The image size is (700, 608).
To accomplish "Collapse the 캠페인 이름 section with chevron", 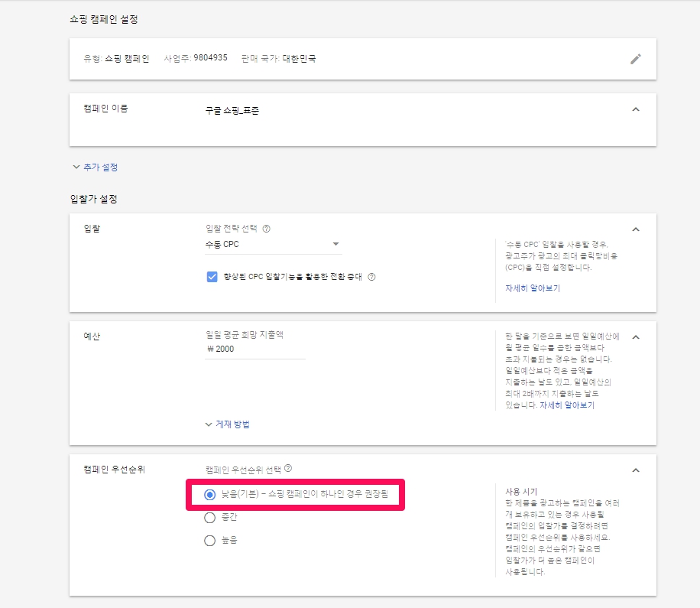I will [635, 109].
